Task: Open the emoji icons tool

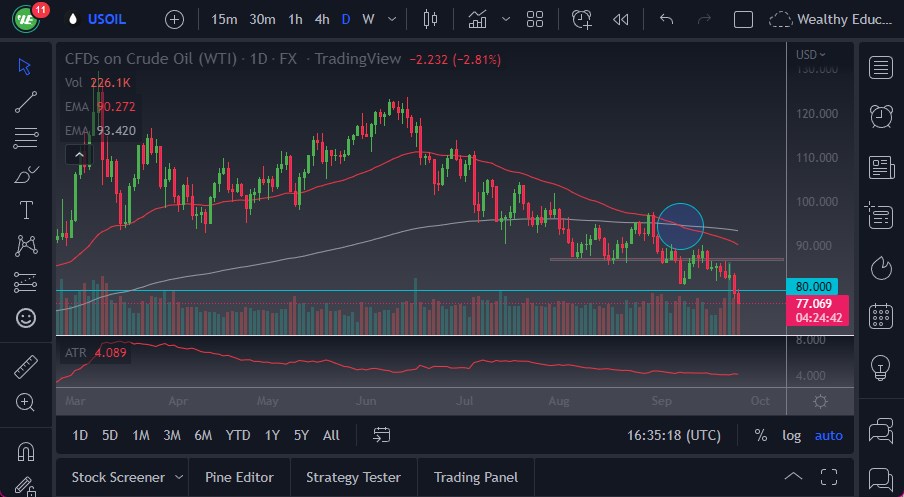Action: (26, 318)
